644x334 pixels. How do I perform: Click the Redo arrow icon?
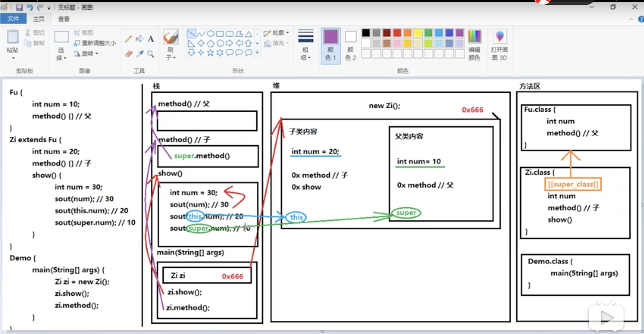point(40,7)
